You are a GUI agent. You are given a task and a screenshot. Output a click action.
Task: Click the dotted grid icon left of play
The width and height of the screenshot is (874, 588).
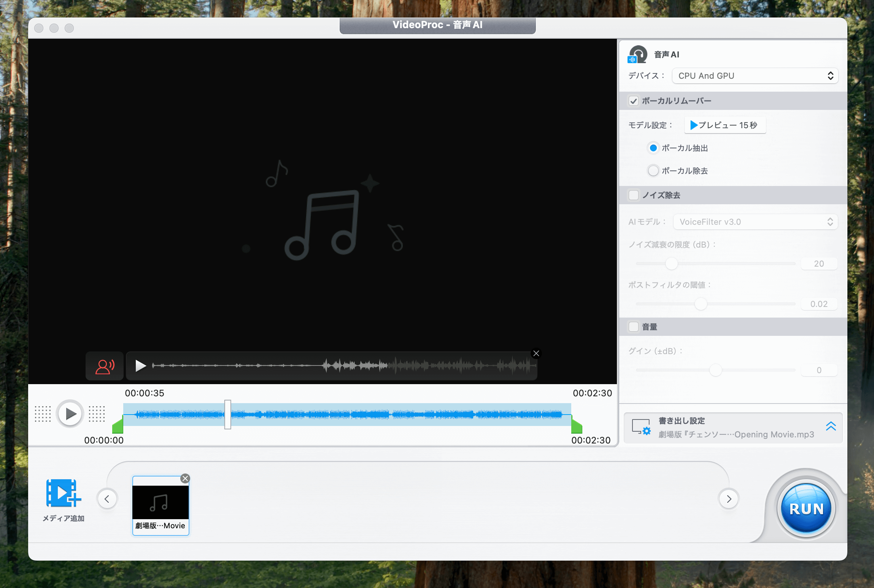click(43, 414)
